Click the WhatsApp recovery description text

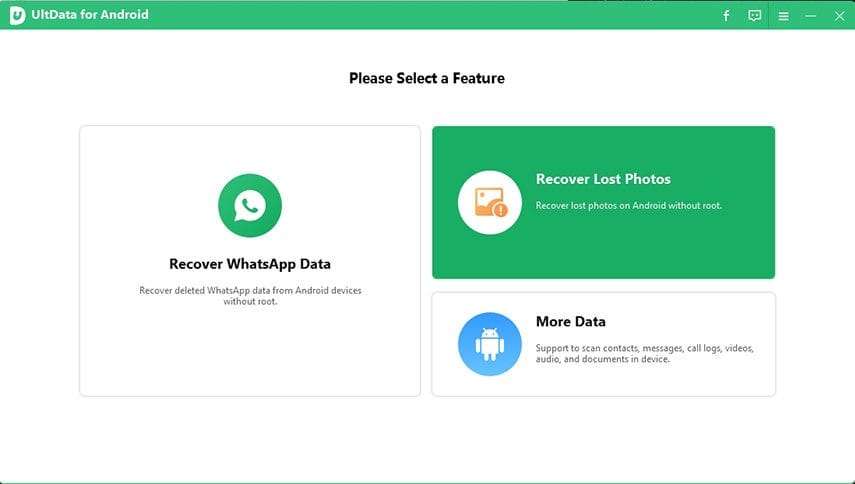250,295
